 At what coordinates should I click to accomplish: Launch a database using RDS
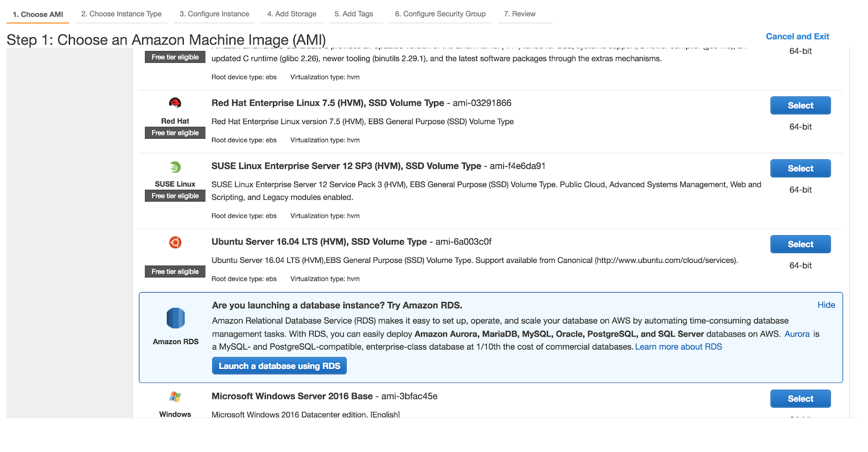[x=279, y=366]
